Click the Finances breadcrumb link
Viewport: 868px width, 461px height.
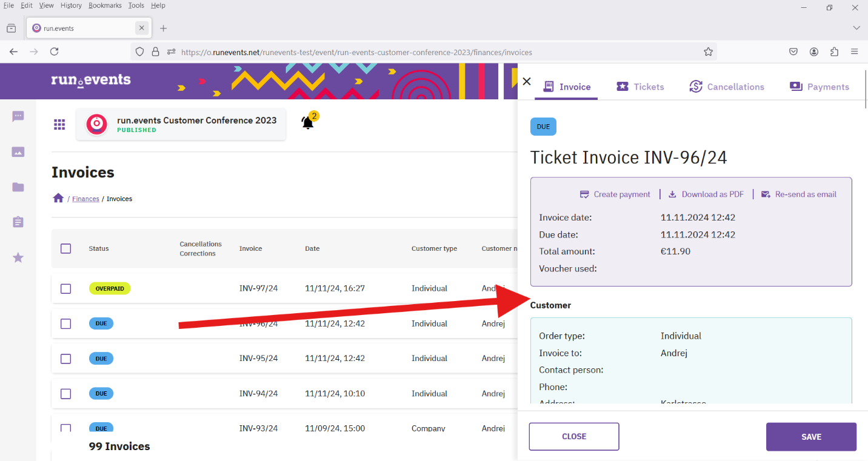click(x=85, y=199)
